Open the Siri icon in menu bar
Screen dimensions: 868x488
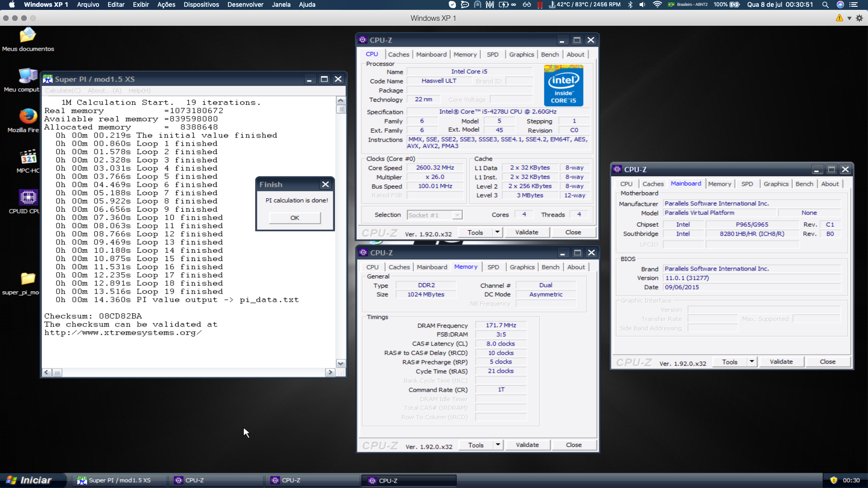click(x=840, y=5)
